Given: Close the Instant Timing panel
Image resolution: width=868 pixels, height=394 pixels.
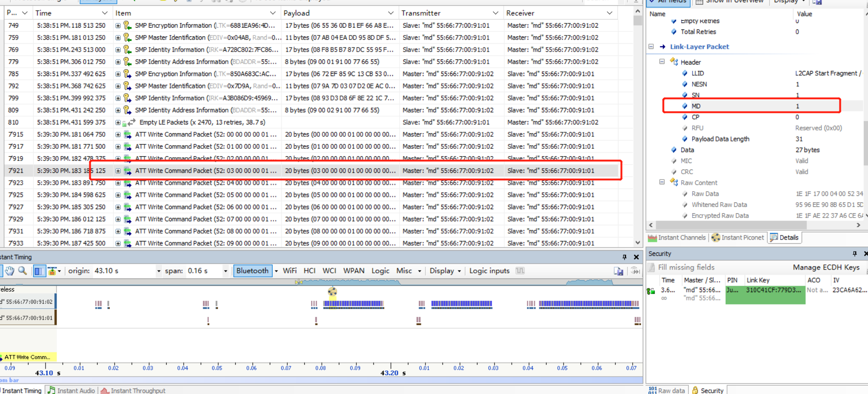Looking at the screenshot, I should pyautogui.click(x=636, y=257).
